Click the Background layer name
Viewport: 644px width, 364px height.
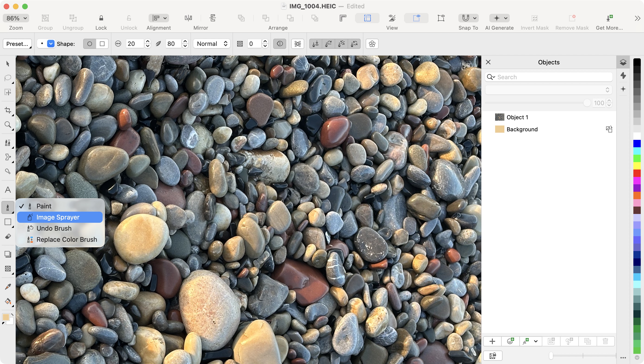point(522,129)
